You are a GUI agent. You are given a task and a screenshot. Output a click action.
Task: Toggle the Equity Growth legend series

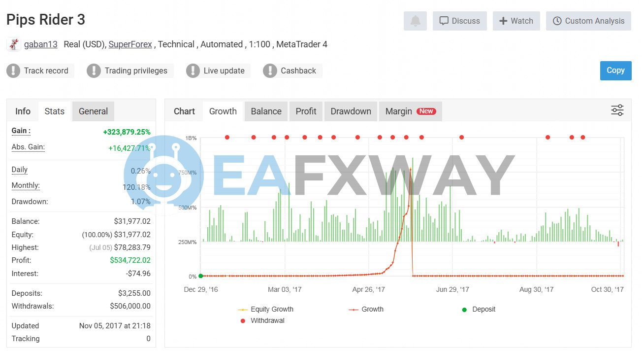tap(265, 310)
